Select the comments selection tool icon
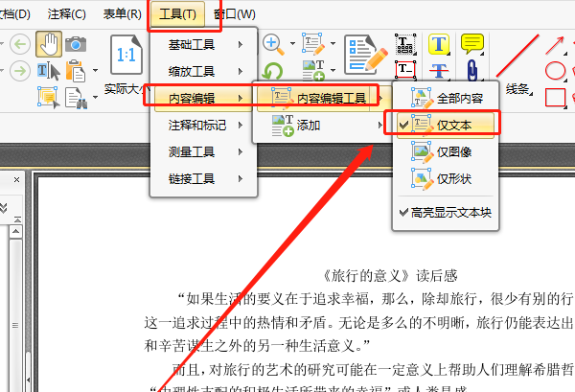 coord(49,98)
